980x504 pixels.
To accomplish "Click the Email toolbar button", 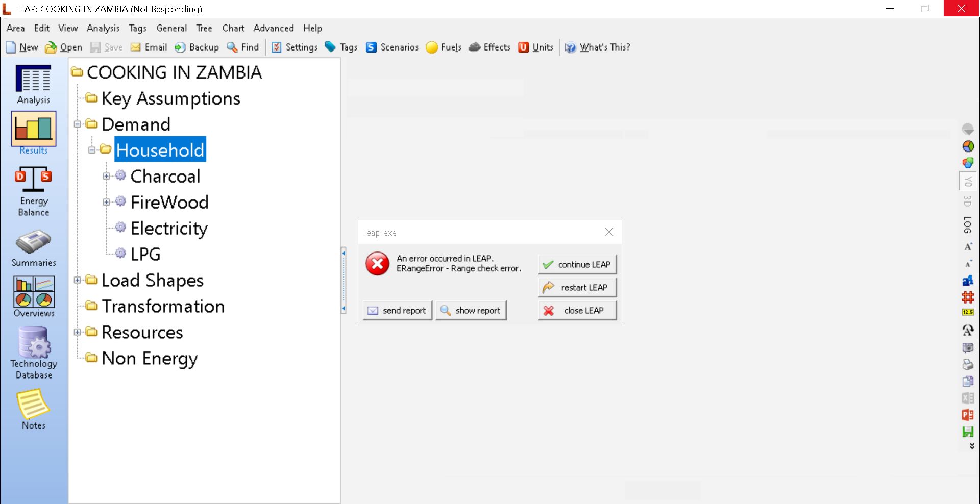I will (x=149, y=47).
